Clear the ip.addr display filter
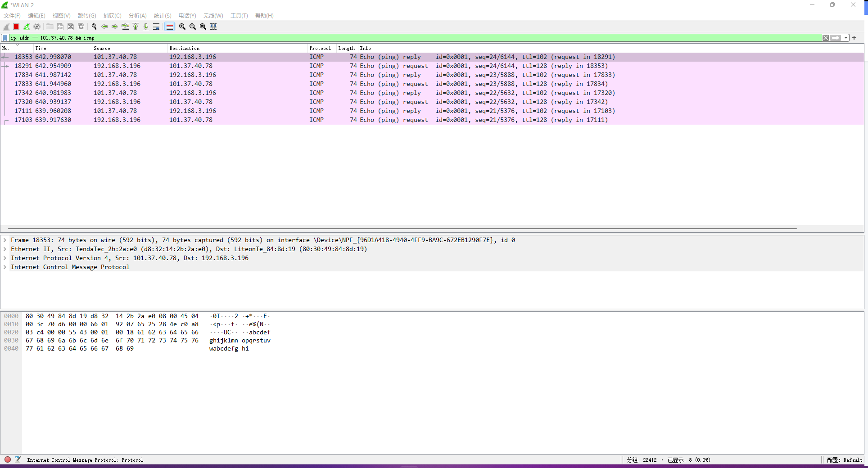Image resolution: width=868 pixels, height=468 pixels. [826, 38]
